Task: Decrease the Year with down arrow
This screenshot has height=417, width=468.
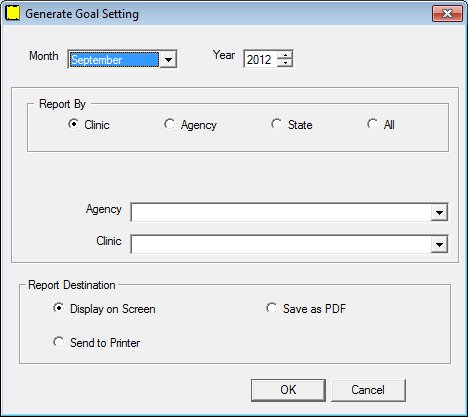Action: (285, 63)
